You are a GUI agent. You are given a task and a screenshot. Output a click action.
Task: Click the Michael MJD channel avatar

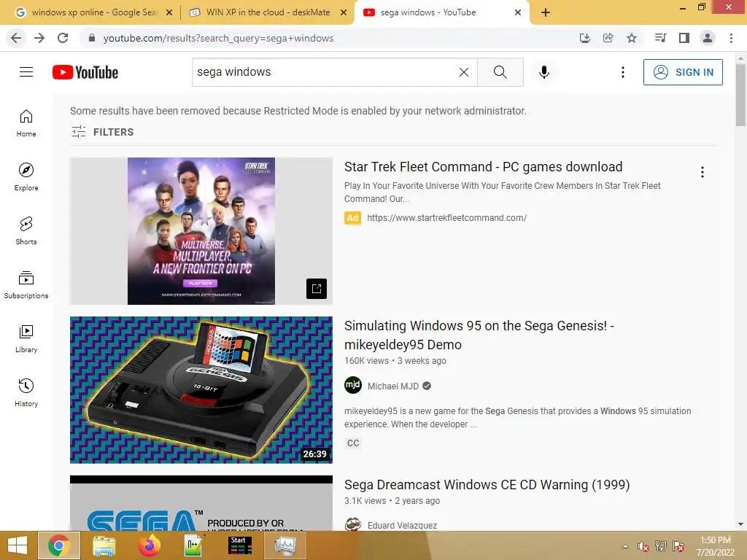coord(353,385)
